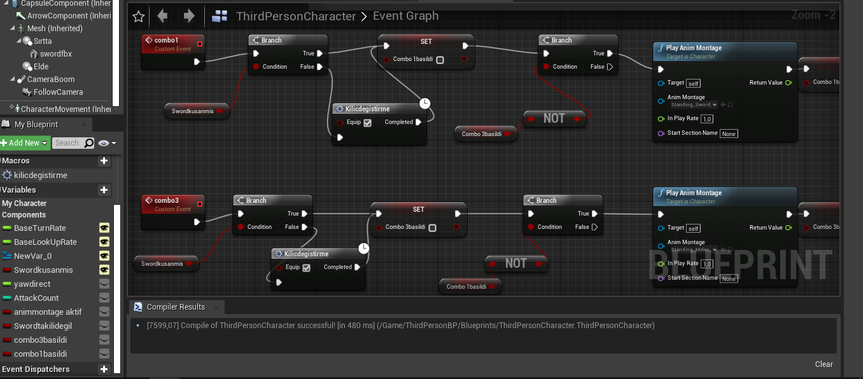868x379 pixels.
Task: Click the gear icon of the kilicdegistirme macro
Action: click(7, 175)
